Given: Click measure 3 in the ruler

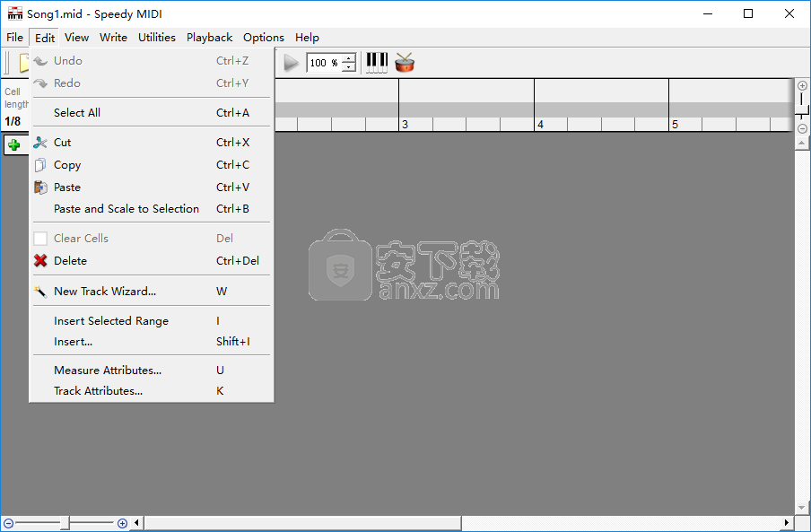Looking at the screenshot, I should [405, 125].
